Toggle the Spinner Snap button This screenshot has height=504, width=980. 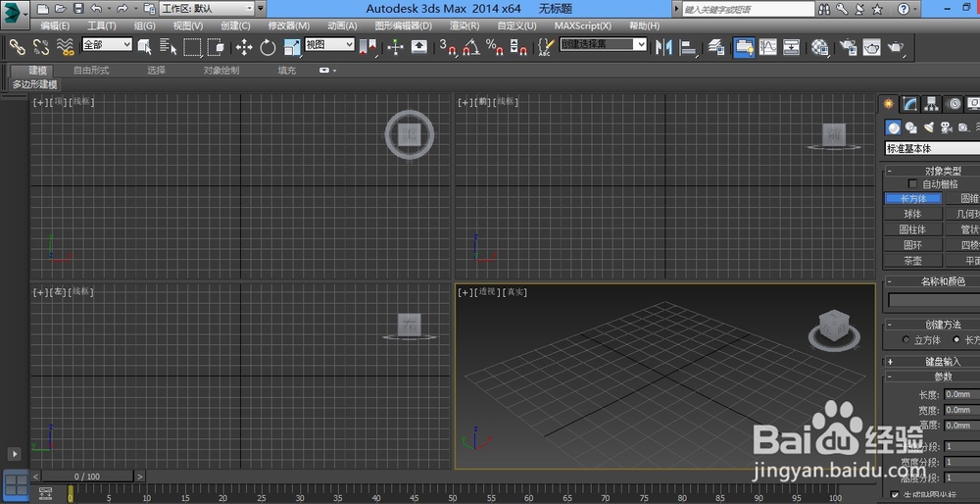518,47
